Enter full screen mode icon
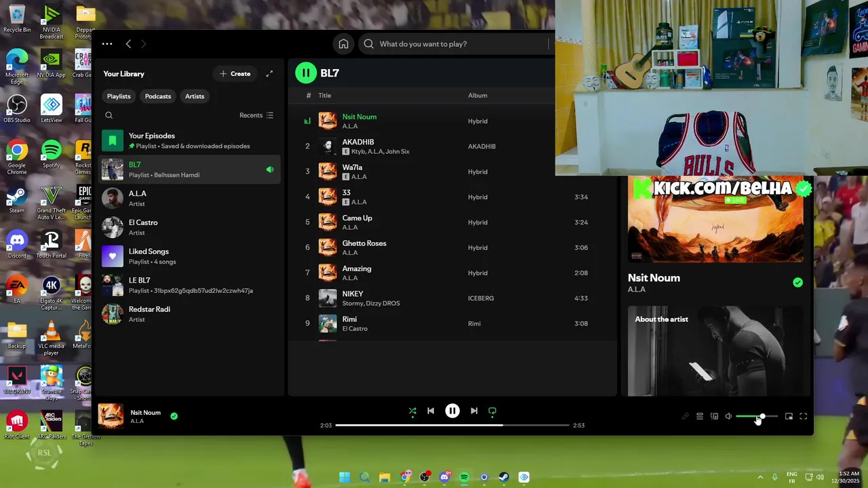The width and height of the screenshot is (868, 488). click(x=803, y=416)
